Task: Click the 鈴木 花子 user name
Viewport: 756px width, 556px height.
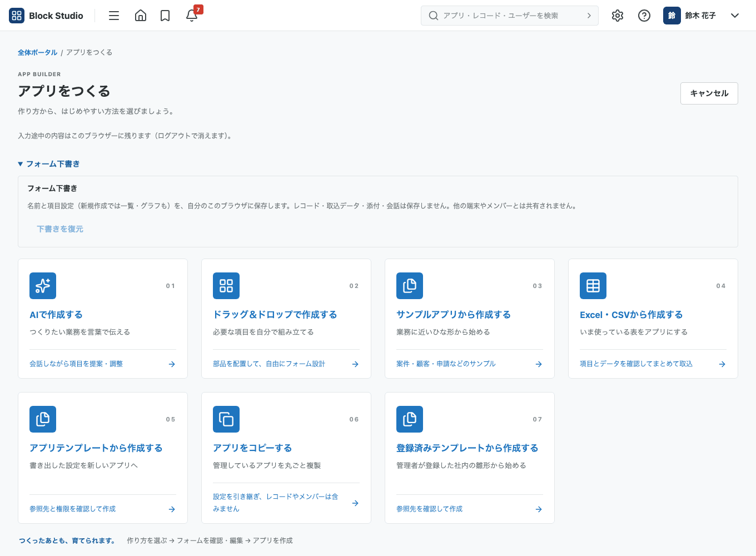Action: [x=700, y=16]
